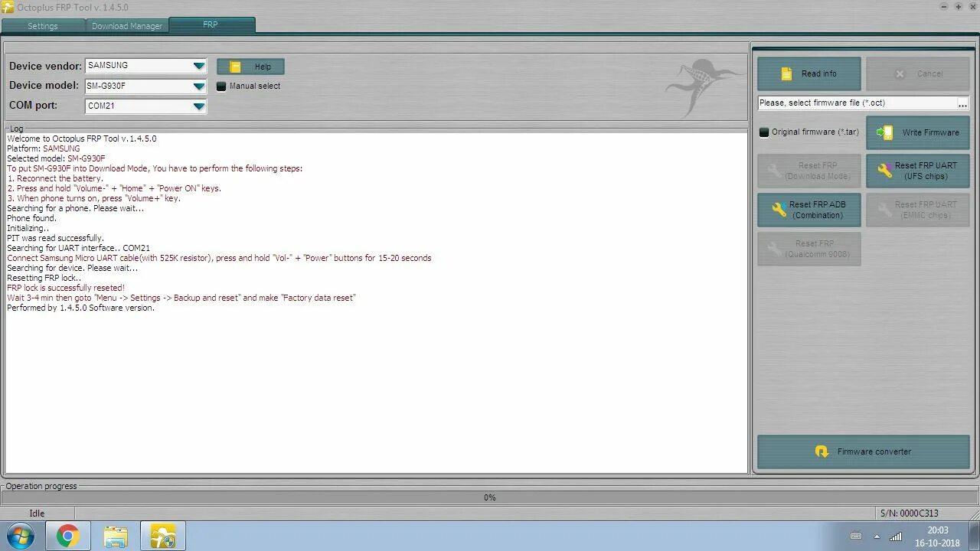Open the Windows Start menu orb
Image resolution: width=980 pixels, height=551 pixels.
point(21,536)
